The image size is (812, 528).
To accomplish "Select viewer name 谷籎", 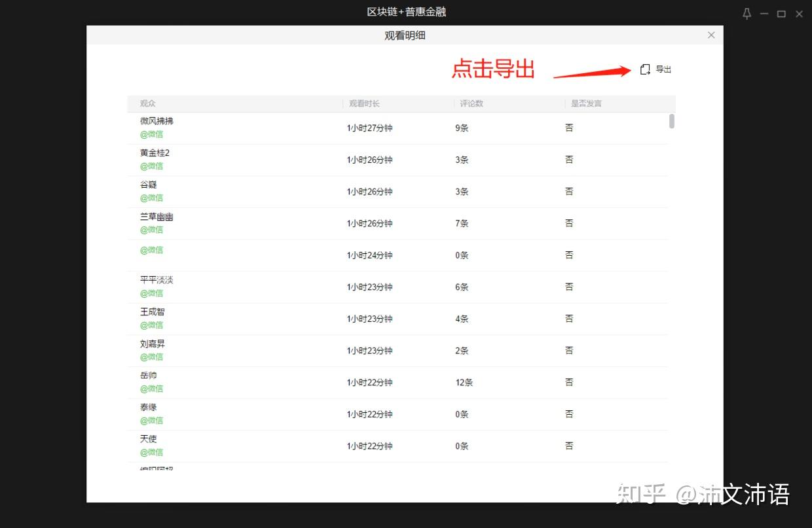I will [149, 185].
